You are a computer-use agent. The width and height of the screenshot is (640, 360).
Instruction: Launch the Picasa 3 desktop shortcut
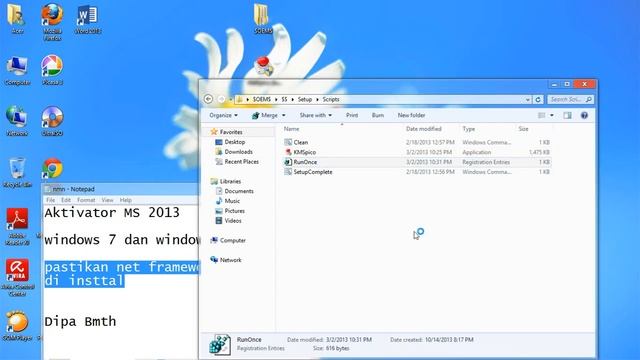[x=52, y=70]
